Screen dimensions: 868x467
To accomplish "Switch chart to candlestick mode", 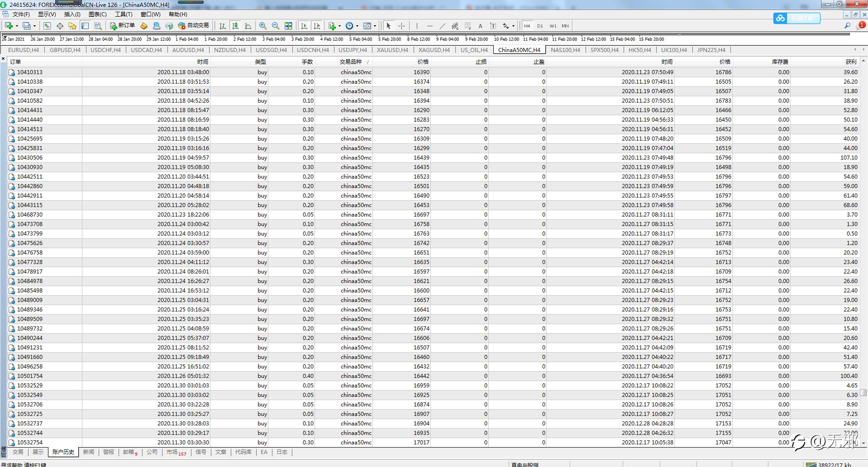I will 235,26.
